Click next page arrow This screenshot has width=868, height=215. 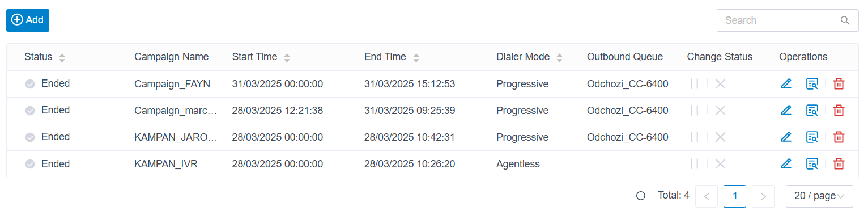point(763,196)
